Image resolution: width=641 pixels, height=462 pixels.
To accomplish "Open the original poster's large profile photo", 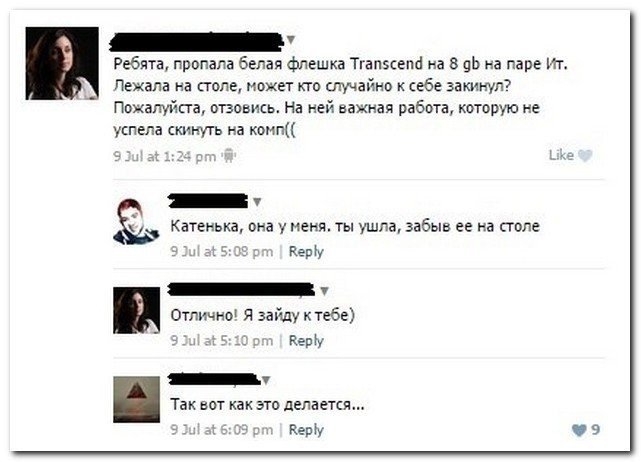I will (x=62, y=63).
